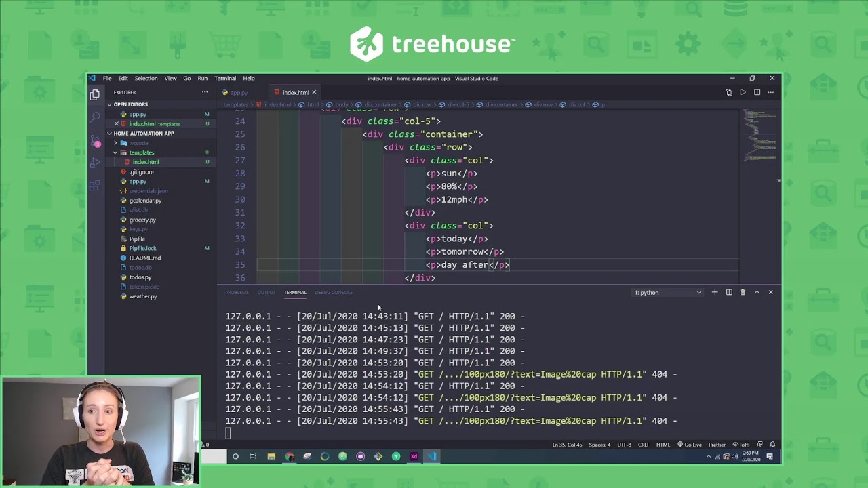This screenshot has height=488, width=868.
Task: Open Source Control view with badge
Action: [x=95, y=140]
